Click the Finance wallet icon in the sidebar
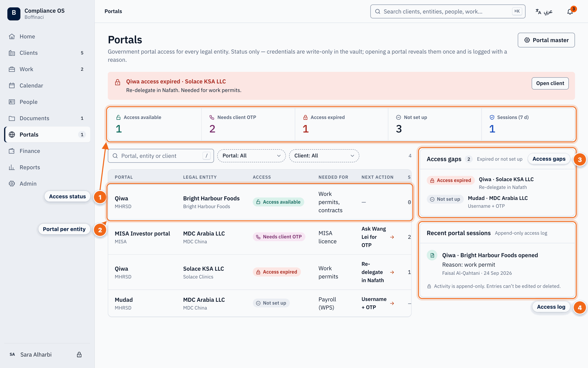The width and height of the screenshot is (588, 368). (12, 151)
